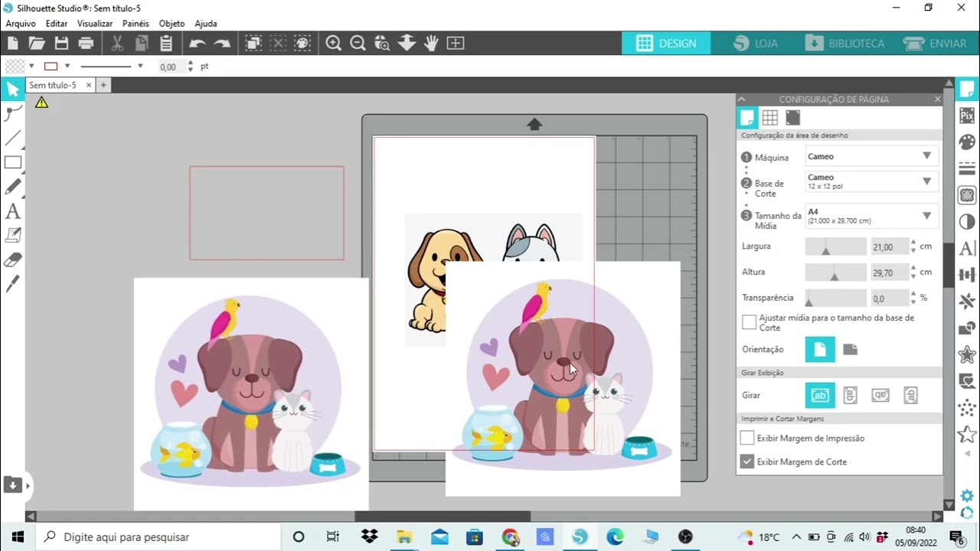Select the Eraser tool
The width and height of the screenshot is (980, 551).
tap(12, 260)
